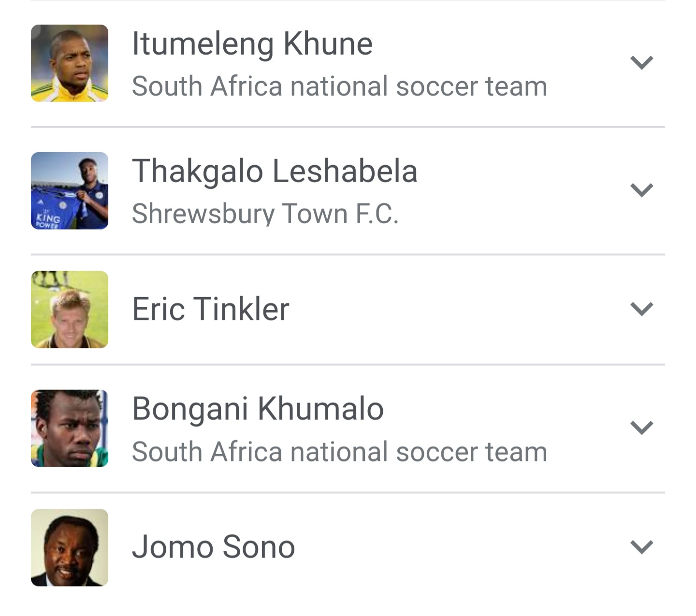Click Thakgalo Leshabela's jersey photo thumbnail
Image resolution: width=696 pixels, height=616 pixels.
point(70,190)
